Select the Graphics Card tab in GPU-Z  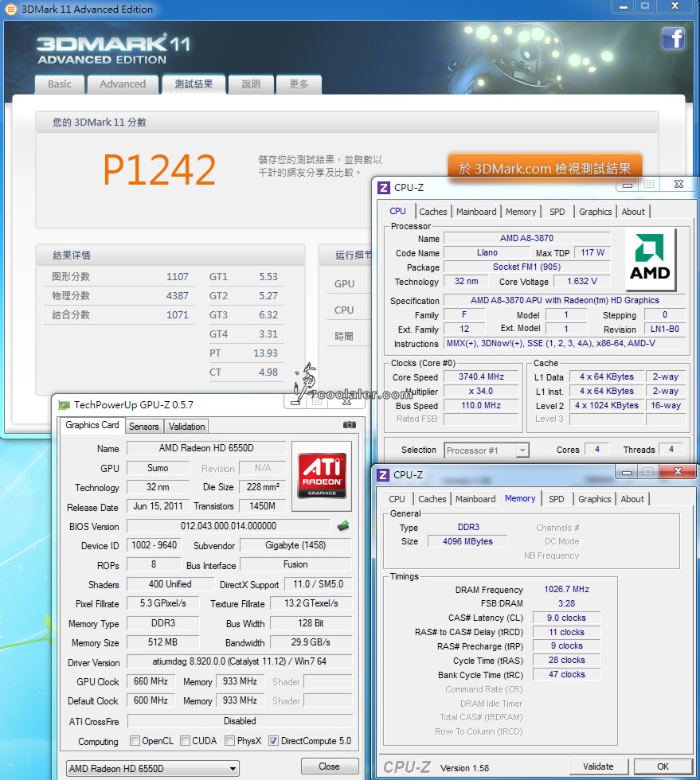[x=92, y=425]
